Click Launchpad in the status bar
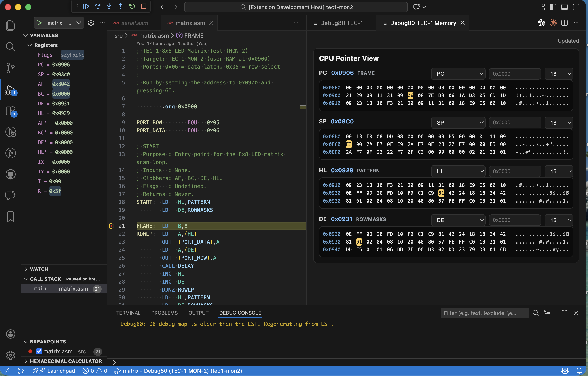The height and width of the screenshot is (376, 588). 61,371
